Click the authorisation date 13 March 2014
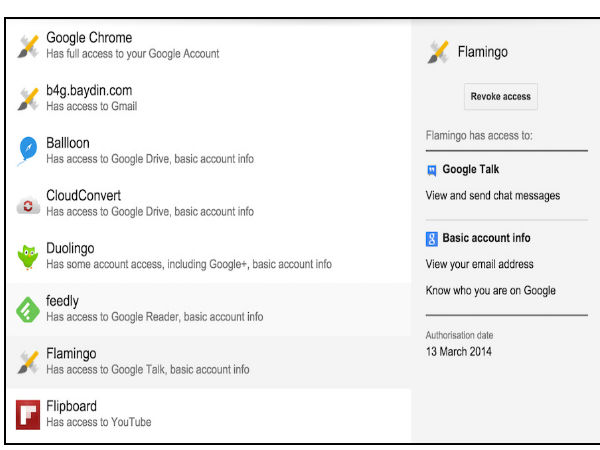Image resolution: width=600 pixels, height=450 pixels. click(459, 351)
